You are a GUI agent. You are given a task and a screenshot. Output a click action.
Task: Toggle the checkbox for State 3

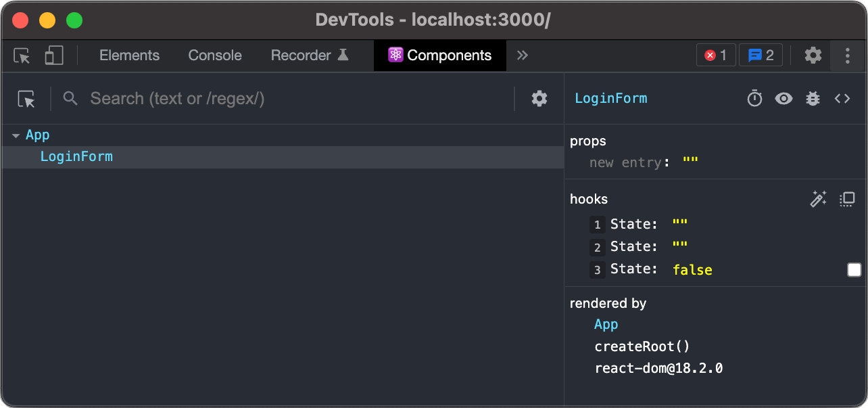pos(854,269)
